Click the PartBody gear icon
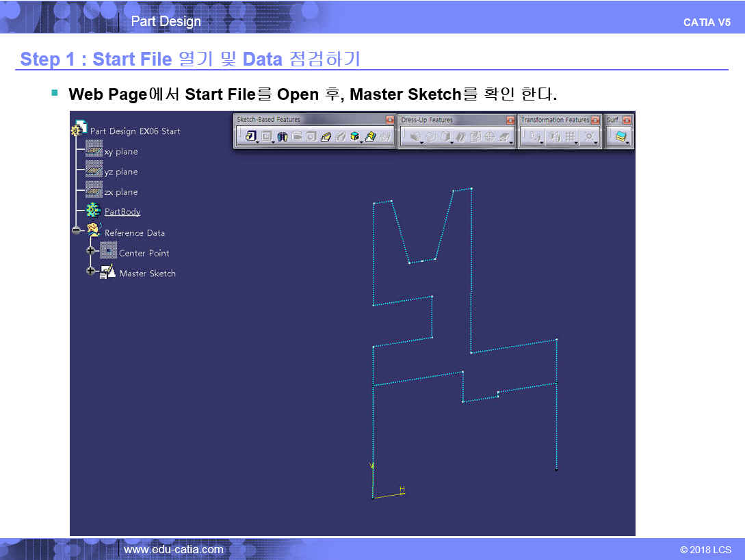 click(x=94, y=211)
